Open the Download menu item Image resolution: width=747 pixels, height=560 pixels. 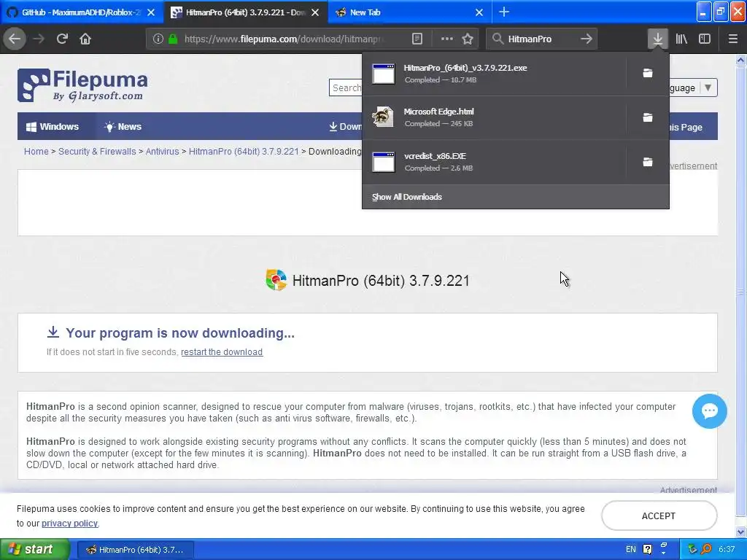346,127
